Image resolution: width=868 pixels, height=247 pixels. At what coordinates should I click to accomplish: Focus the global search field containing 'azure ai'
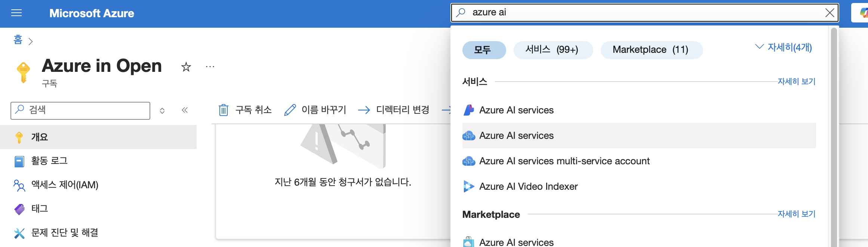tap(645, 13)
